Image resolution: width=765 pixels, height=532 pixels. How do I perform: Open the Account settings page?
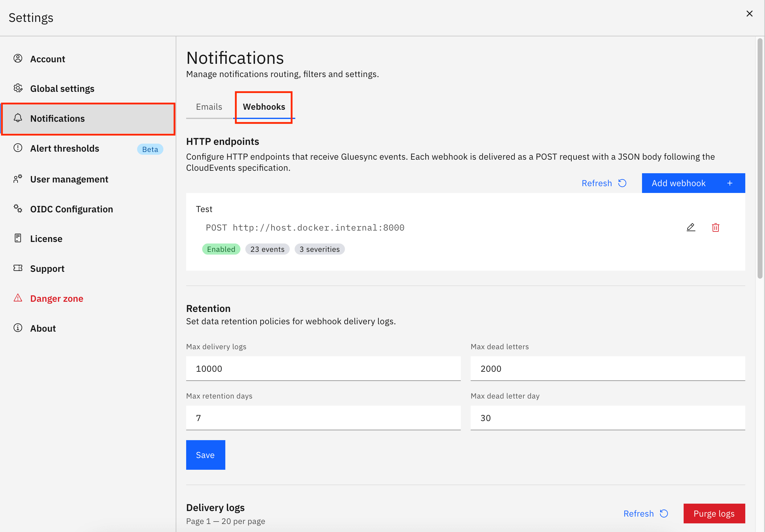pos(88,59)
